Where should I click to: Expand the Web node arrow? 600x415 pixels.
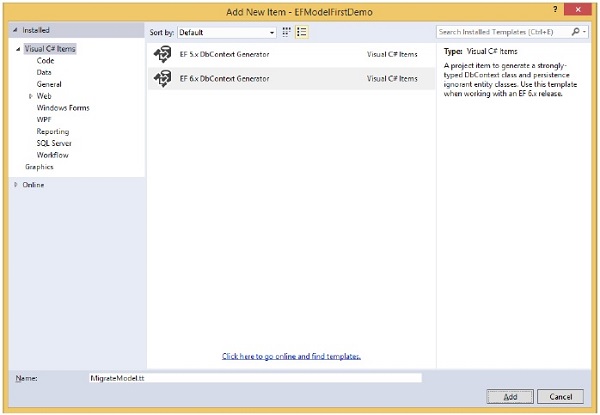click(x=30, y=96)
